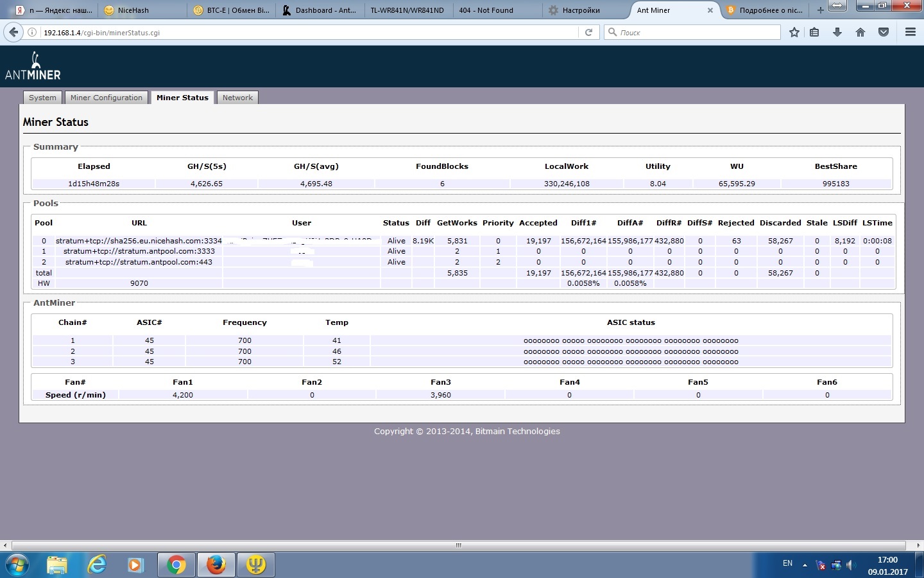
Task: Click WU value 65,595.29
Action: tap(737, 184)
